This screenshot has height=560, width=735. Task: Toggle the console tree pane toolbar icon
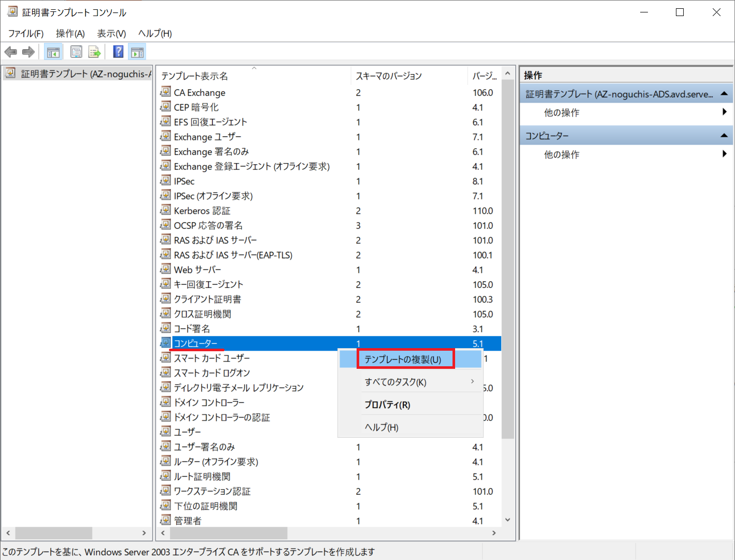[x=53, y=52]
